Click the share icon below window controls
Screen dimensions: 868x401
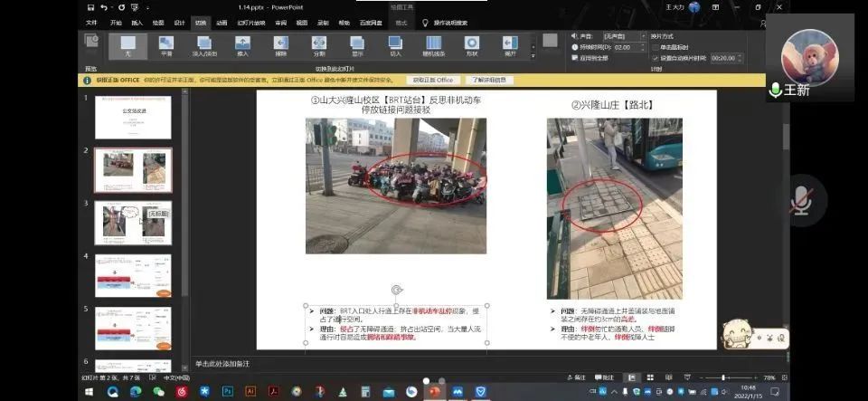(x=763, y=24)
